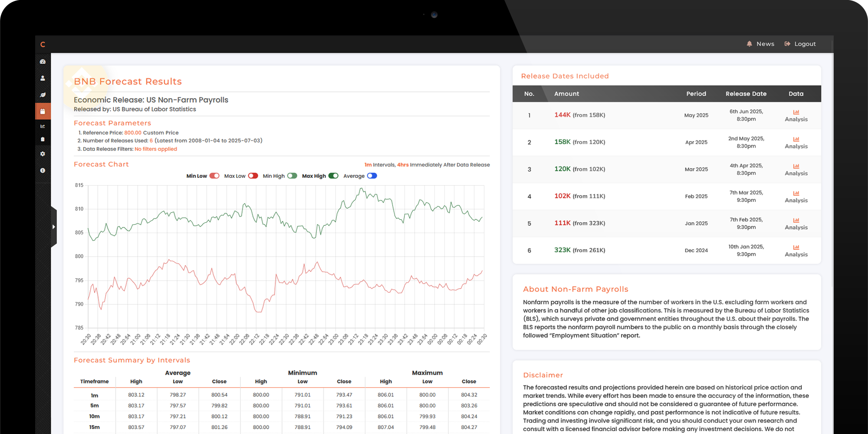Open Analysis for the Dec 2024 release

coord(796,251)
